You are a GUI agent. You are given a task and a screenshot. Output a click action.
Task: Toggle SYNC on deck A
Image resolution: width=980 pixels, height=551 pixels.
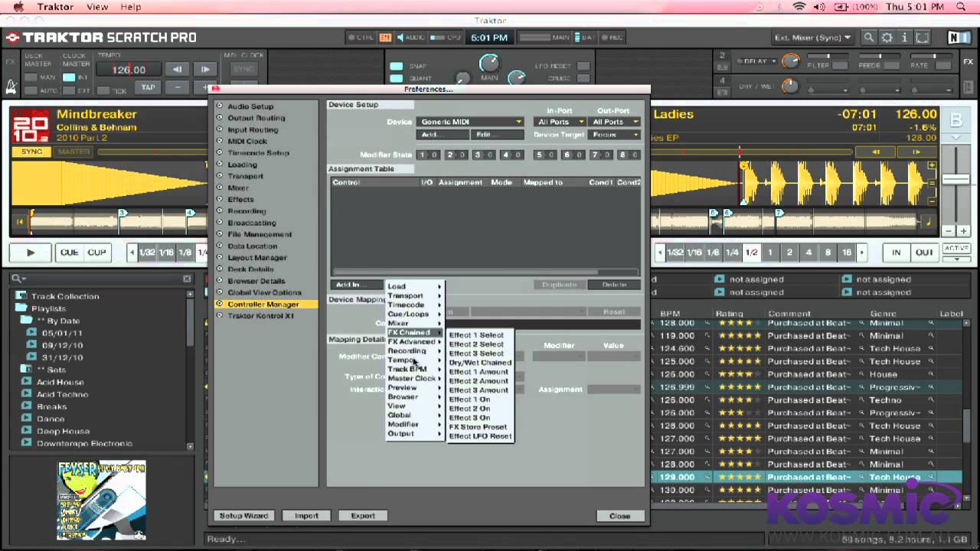(31, 152)
